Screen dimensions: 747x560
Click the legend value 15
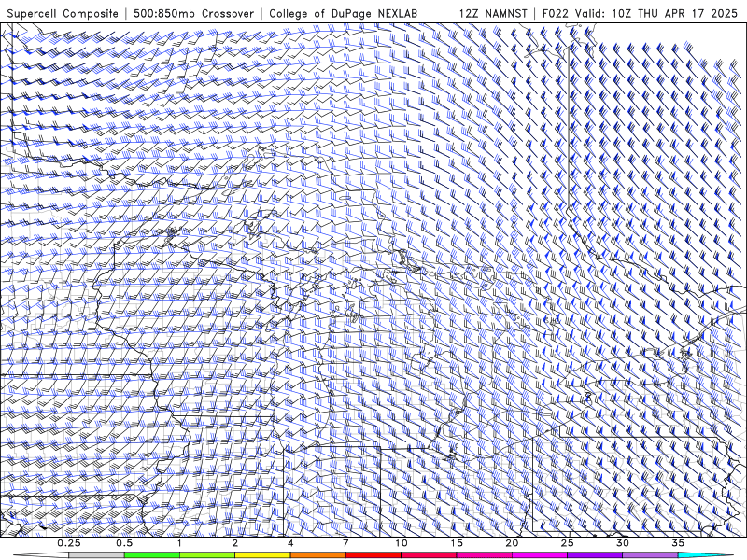pos(457,543)
